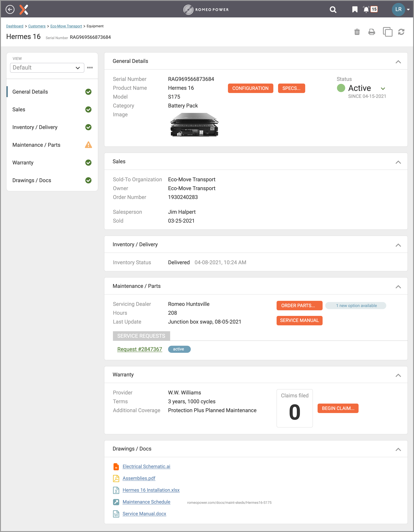Open the SERVICE MANUAL button
Image resolution: width=414 pixels, height=532 pixels.
299,320
